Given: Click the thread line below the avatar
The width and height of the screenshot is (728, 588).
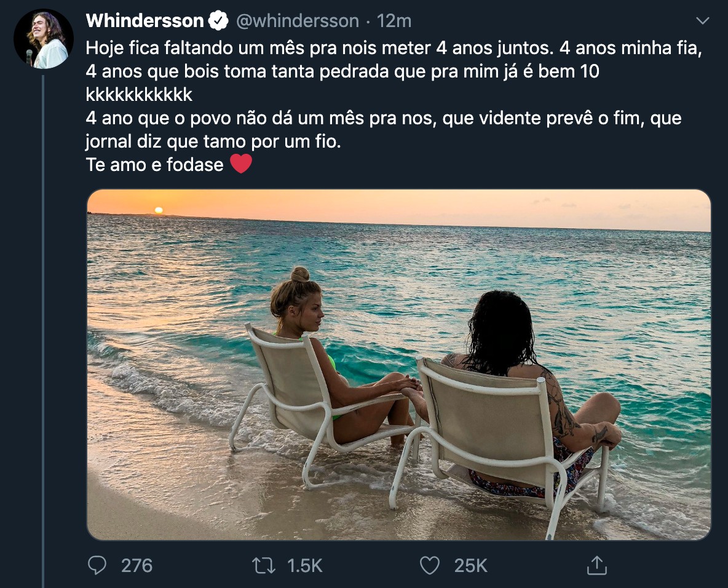Looking at the screenshot, I should (x=43, y=331).
